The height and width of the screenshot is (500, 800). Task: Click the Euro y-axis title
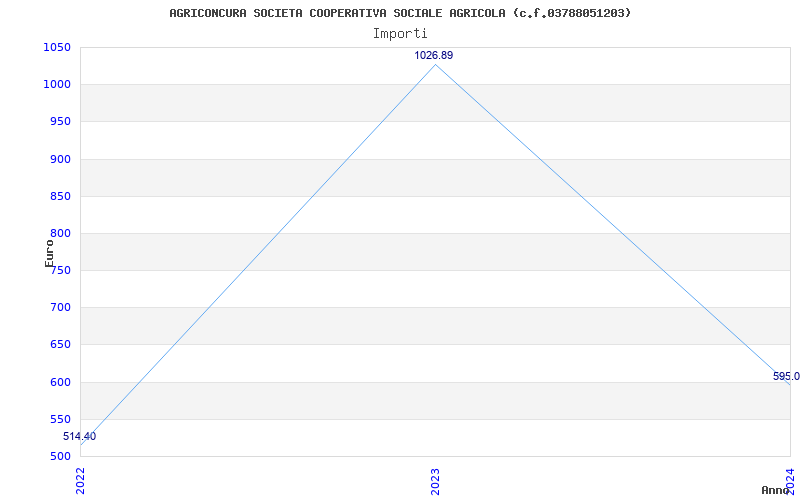(49, 253)
